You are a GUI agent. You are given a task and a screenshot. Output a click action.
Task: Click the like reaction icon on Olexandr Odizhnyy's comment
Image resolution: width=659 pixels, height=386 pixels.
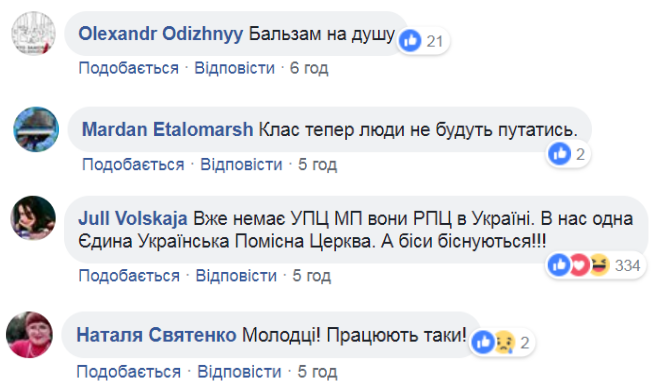(x=410, y=41)
